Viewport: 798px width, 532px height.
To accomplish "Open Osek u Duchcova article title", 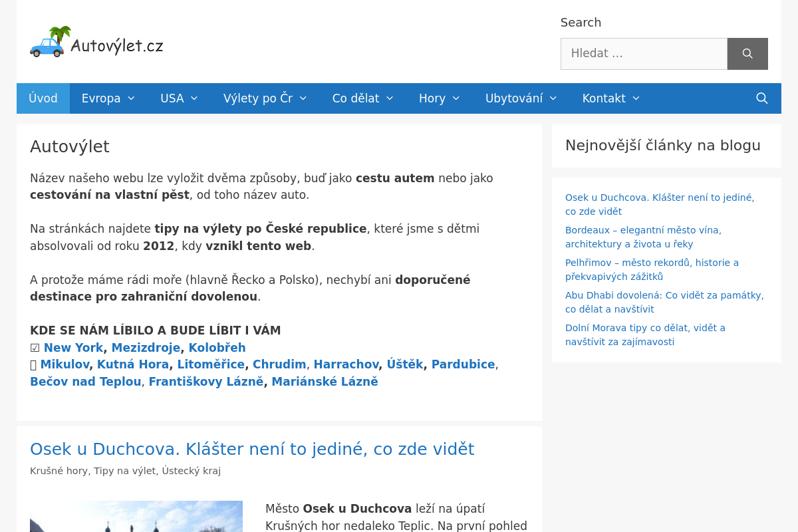I will click(252, 450).
